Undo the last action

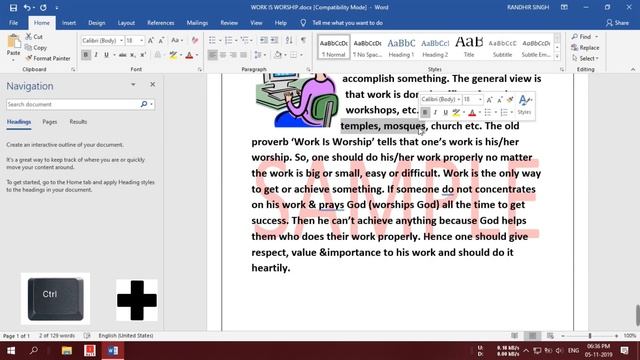(27, 7)
